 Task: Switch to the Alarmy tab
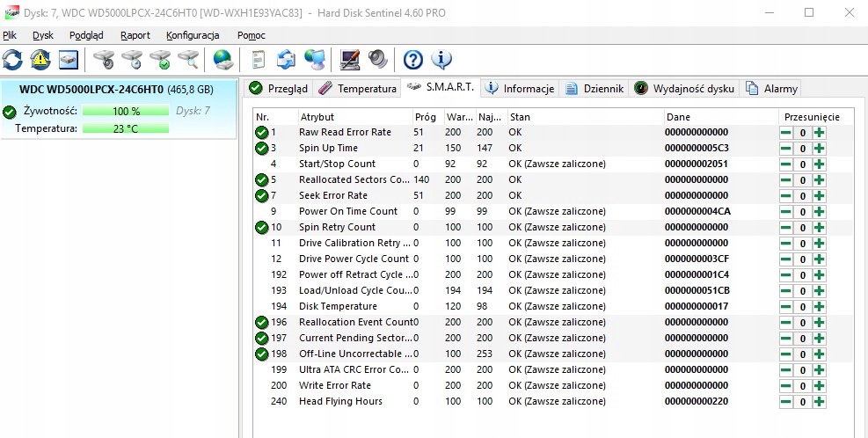pyautogui.click(x=771, y=89)
